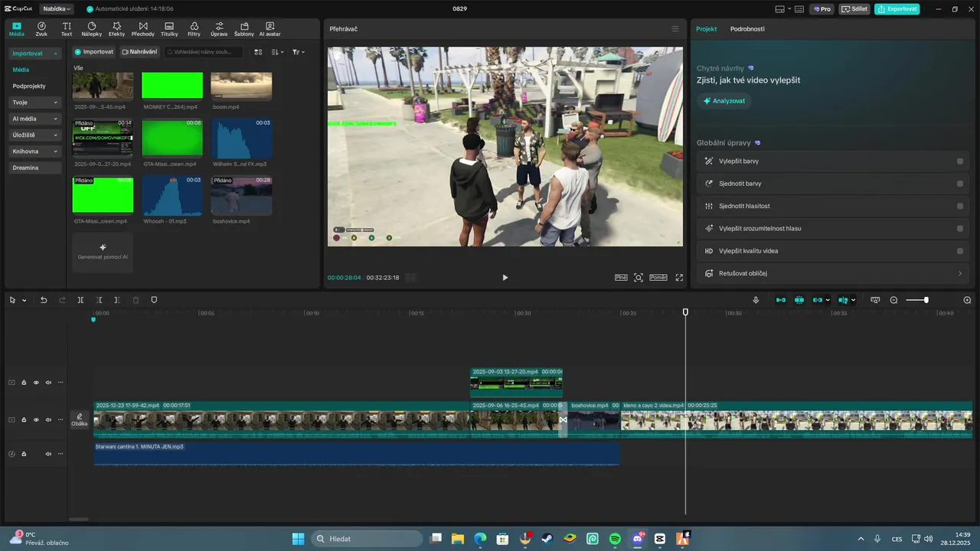This screenshot has width=980, height=551.
Task: Open the Efekty effects panel
Action: (x=116, y=29)
